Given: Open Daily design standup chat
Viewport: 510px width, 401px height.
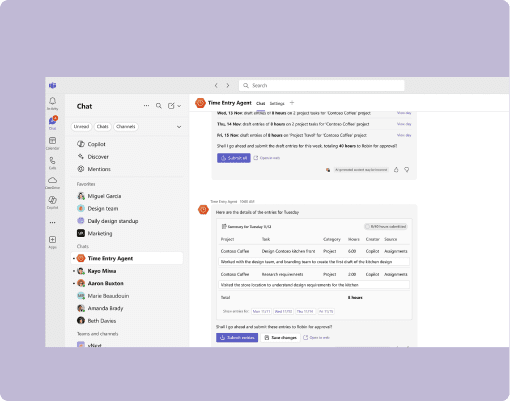Looking at the screenshot, I should pyautogui.click(x=127, y=221).
